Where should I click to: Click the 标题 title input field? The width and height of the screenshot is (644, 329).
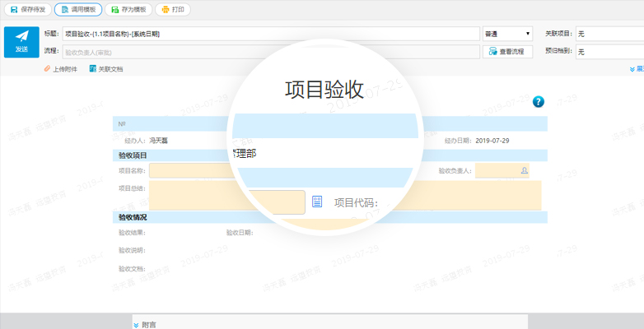pos(270,34)
